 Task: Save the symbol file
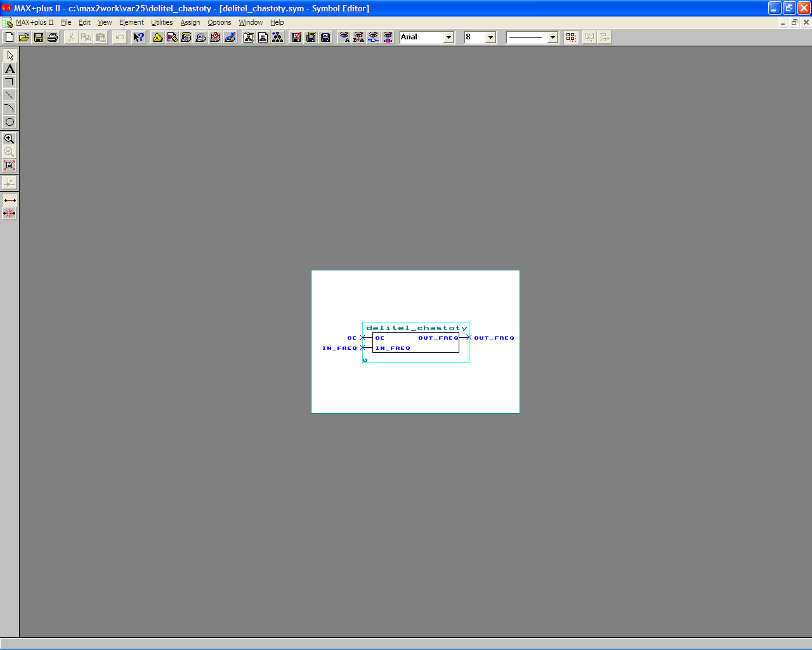coord(39,37)
